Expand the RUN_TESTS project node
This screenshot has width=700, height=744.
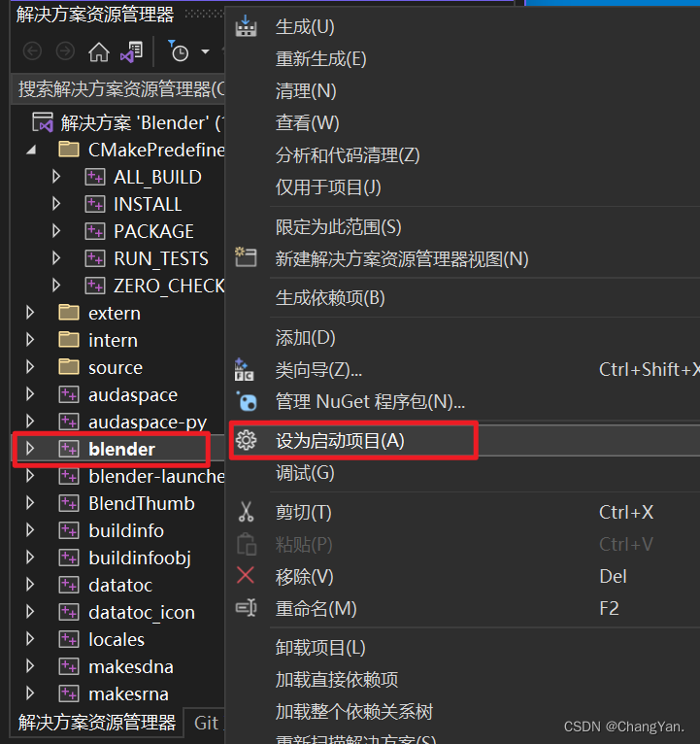click(56, 257)
